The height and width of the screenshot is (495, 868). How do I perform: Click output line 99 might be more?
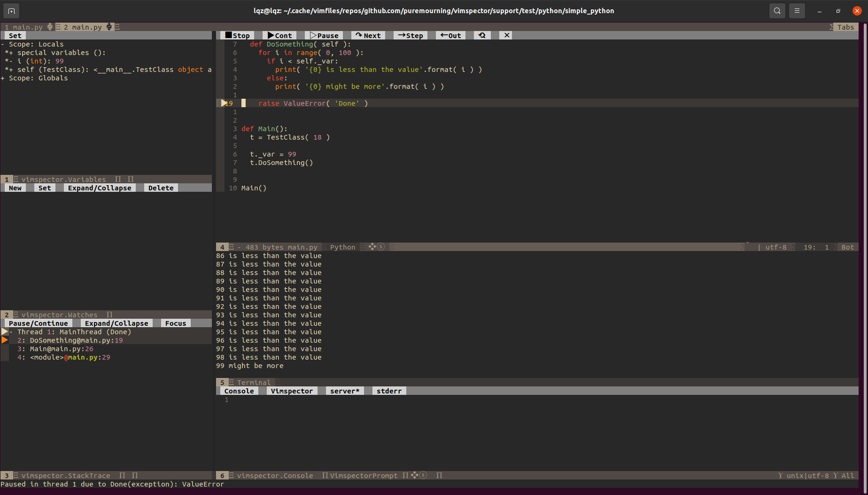pyautogui.click(x=250, y=366)
